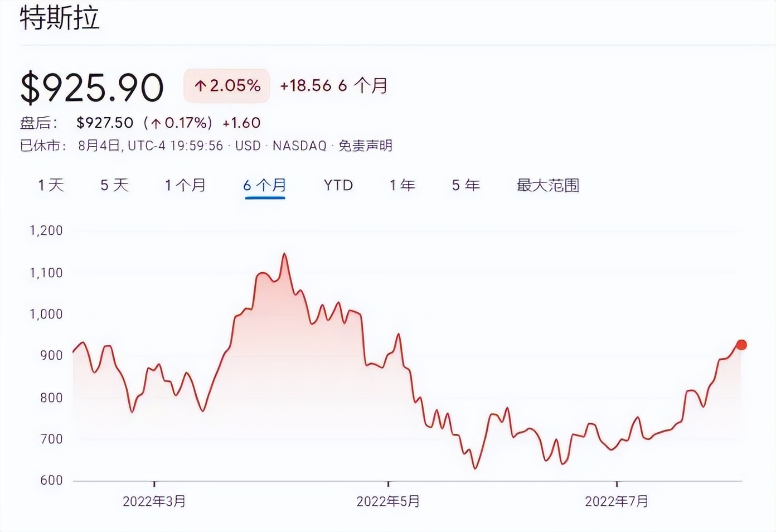Click the up-arrow icon in the 2.05% badge
Screen dimensions: 776x532
point(200,86)
